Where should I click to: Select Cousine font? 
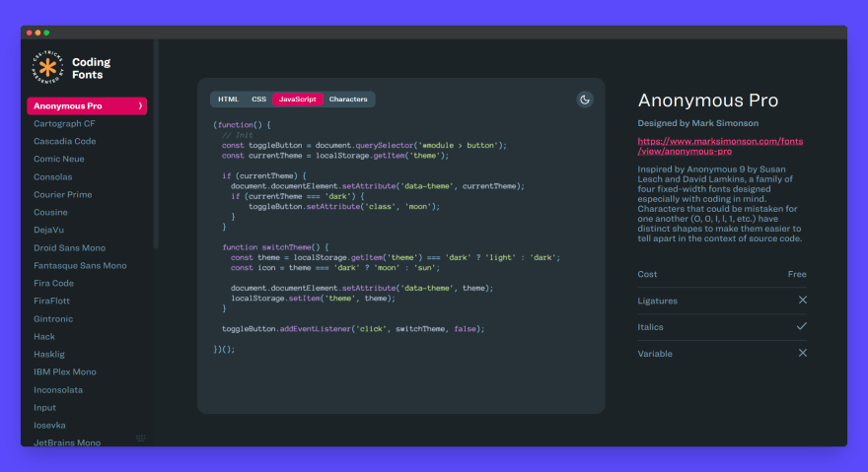click(x=50, y=213)
